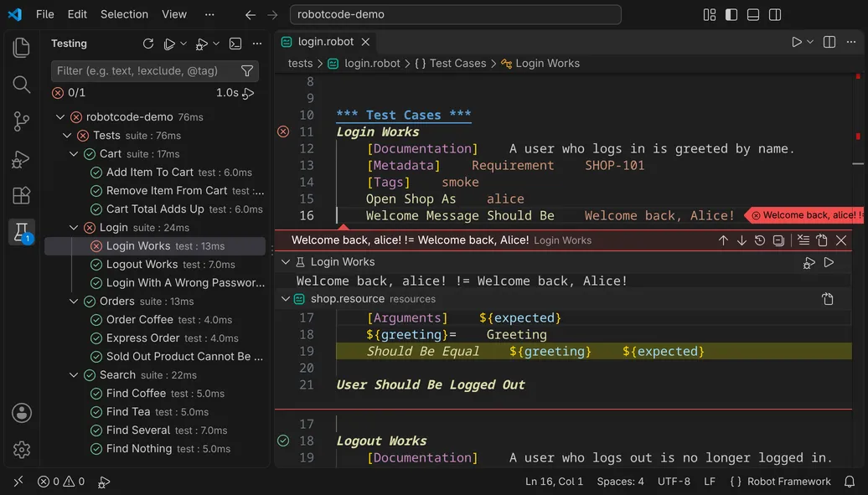Open the Manage gear icon

(x=22, y=450)
